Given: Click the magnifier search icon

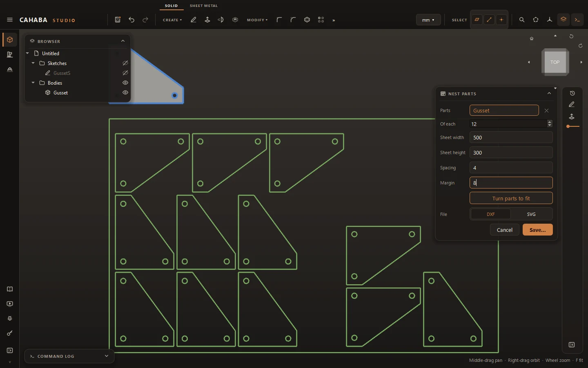Looking at the screenshot, I should (x=522, y=20).
